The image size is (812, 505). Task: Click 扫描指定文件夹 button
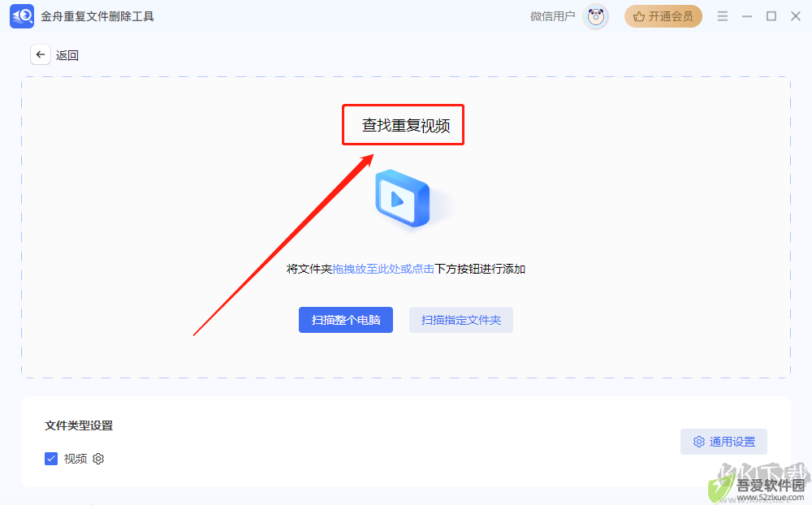[x=461, y=320]
